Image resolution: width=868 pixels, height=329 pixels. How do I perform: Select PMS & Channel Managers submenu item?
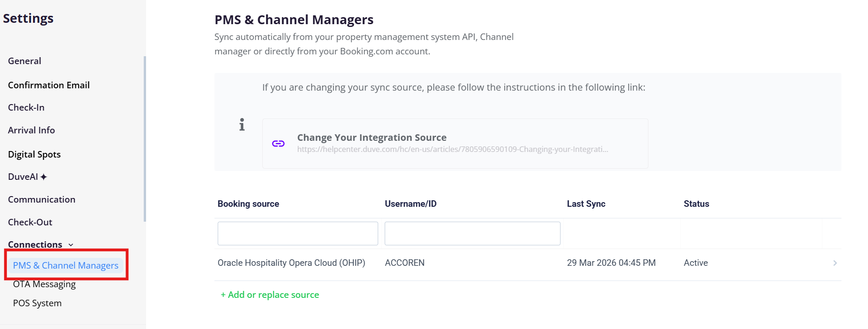pos(66,265)
